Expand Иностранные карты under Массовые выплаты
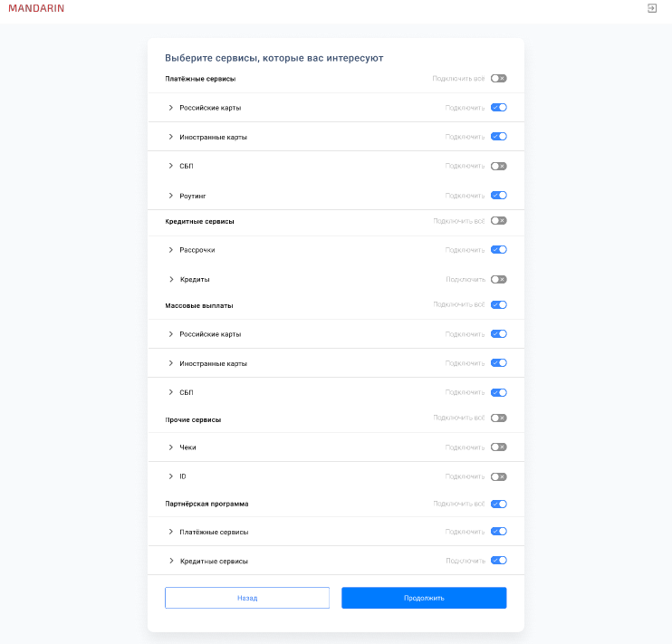 pos(170,363)
